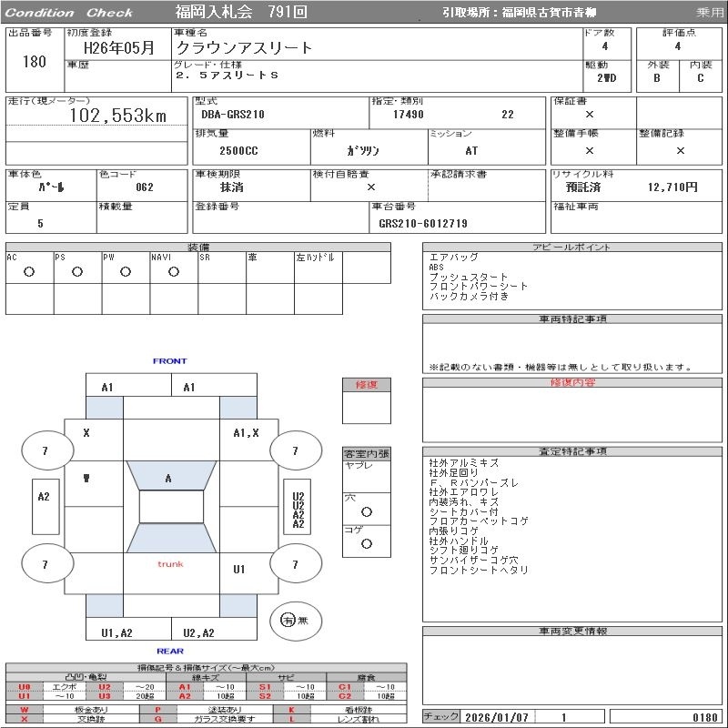
Task: Click the right side panel U2 U2 A2 A2
Action: (298, 507)
